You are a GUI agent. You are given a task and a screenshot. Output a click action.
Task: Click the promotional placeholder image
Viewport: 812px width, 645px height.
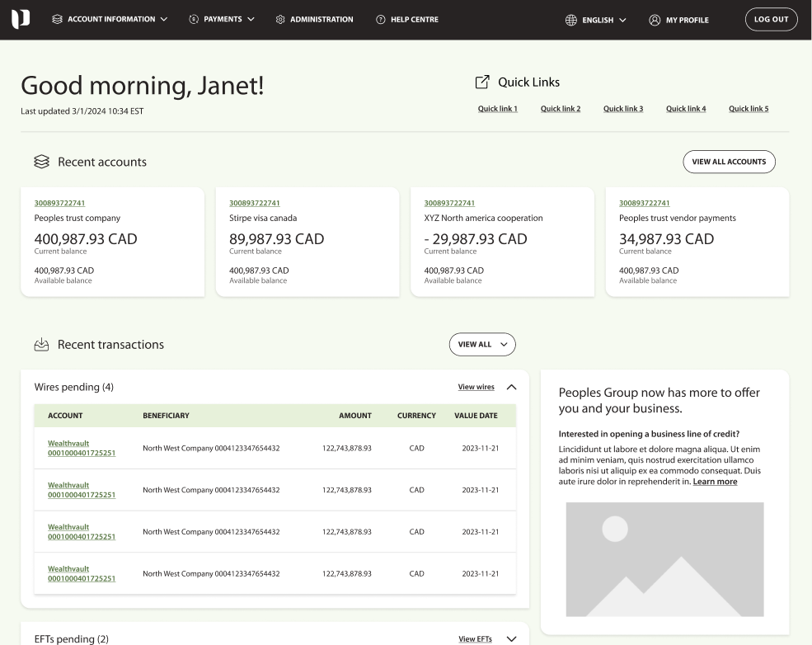(x=664, y=559)
